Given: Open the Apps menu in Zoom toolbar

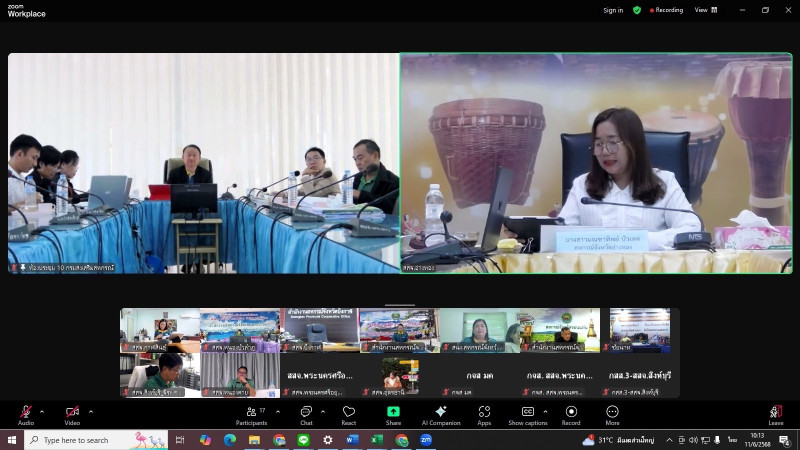Looking at the screenshot, I should [484, 415].
